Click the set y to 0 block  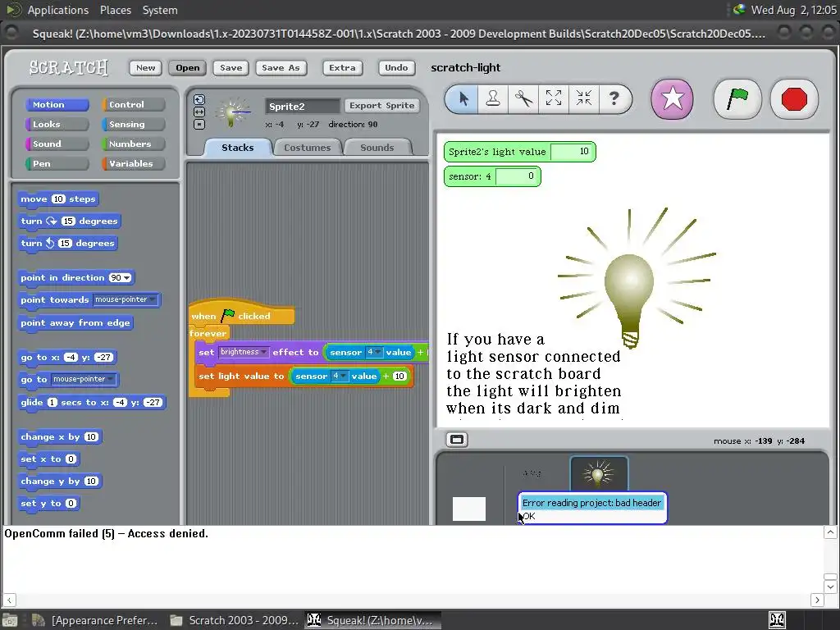click(x=48, y=503)
